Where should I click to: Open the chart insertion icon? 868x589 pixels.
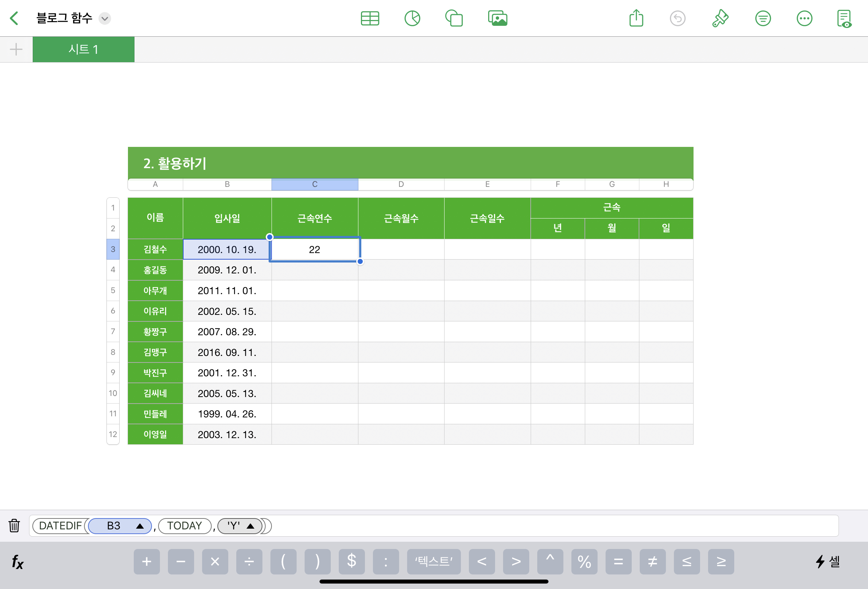[x=412, y=18]
